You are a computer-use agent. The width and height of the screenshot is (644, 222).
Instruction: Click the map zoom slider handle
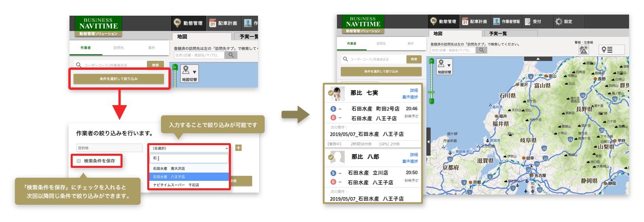pos(432,92)
